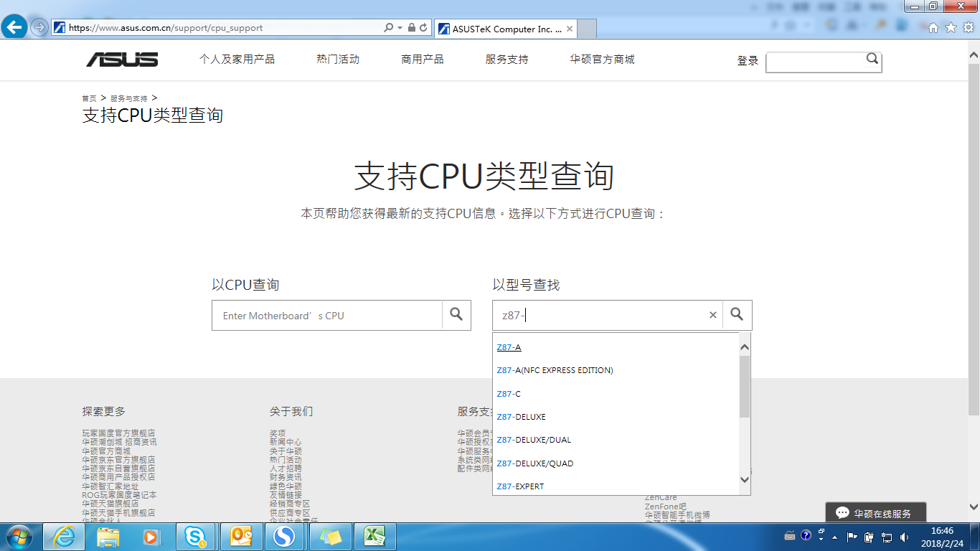Go to 首页 breadcrumb link
Image resolution: width=980 pixels, height=551 pixels.
coord(89,98)
